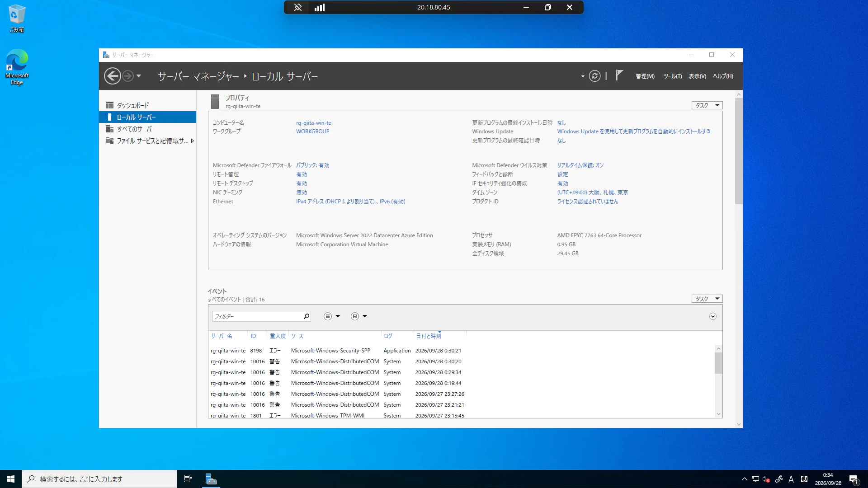Open the events list options icon dropdown
Screen dimensions: 868x488
[x=332, y=316]
